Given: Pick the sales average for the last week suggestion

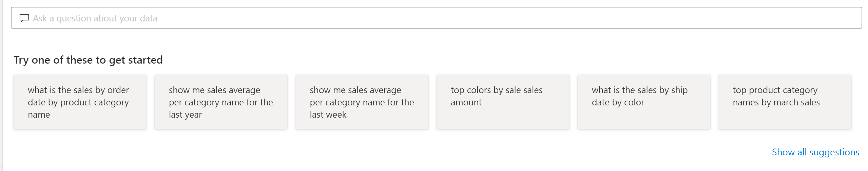Looking at the screenshot, I should (x=362, y=102).
